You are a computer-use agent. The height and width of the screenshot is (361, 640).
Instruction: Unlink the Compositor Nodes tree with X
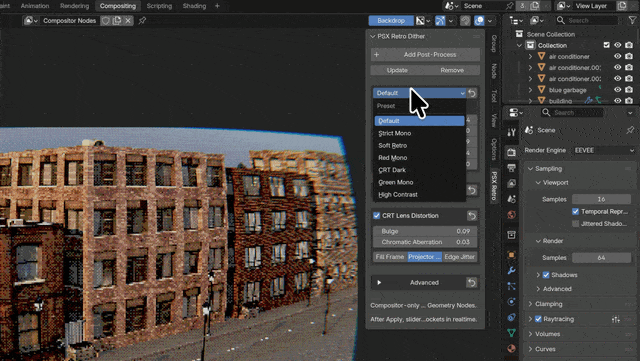[128, 20]
